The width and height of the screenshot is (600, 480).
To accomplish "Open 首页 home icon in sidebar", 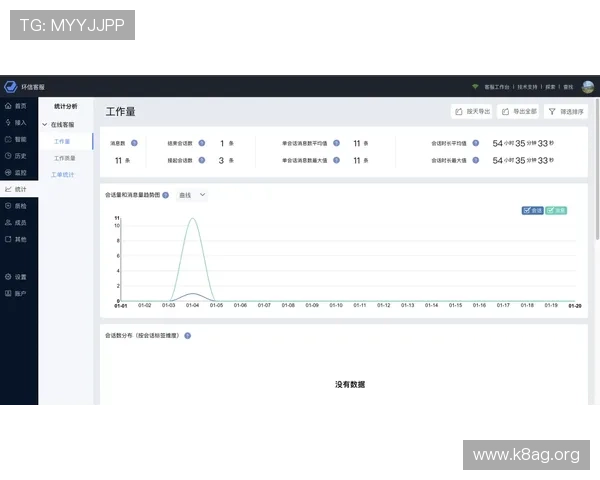I will (8, 105).
